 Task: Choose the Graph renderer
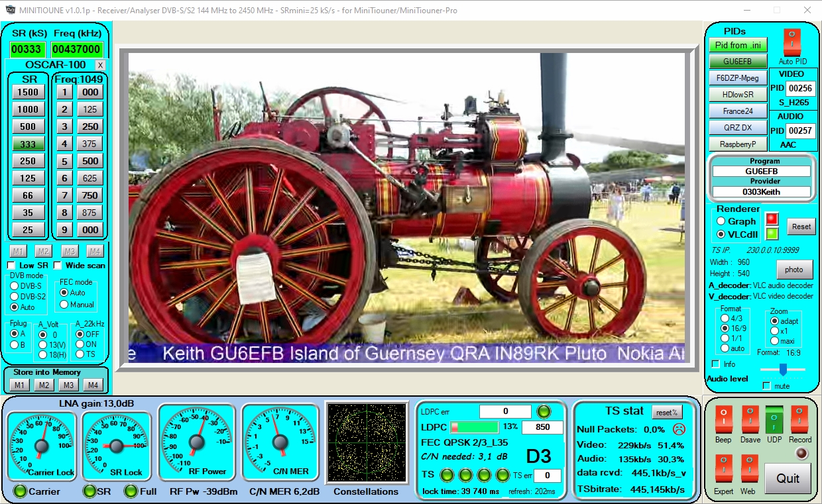click(x=721, y=221)
